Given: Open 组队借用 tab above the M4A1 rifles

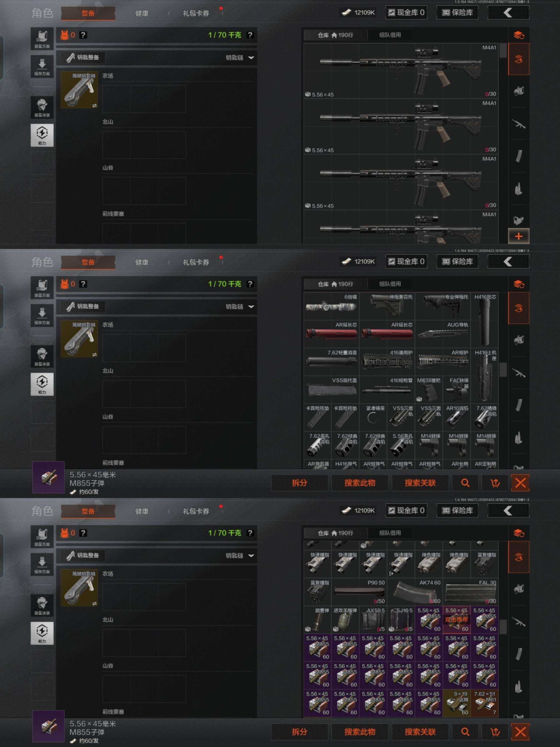Looking at the screenshot, I should click(390, 35).
